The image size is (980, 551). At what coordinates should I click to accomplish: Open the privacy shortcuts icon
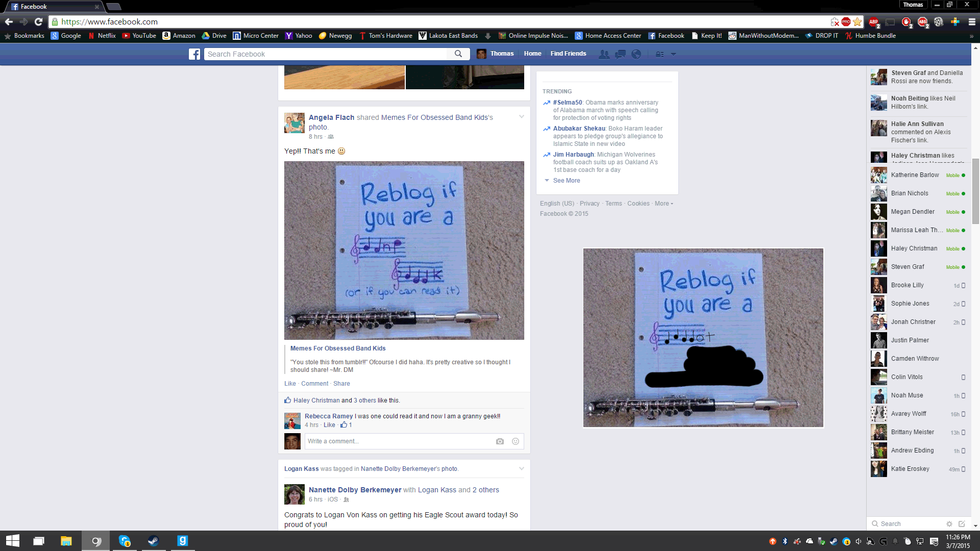coord(660,54)
